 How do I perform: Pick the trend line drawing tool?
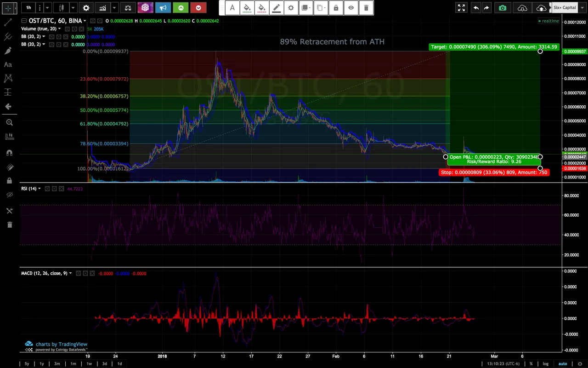click(x=8, y=22)
